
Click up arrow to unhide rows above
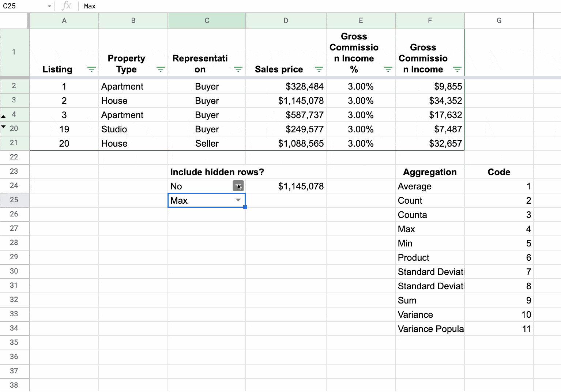(x=4, y=117)
